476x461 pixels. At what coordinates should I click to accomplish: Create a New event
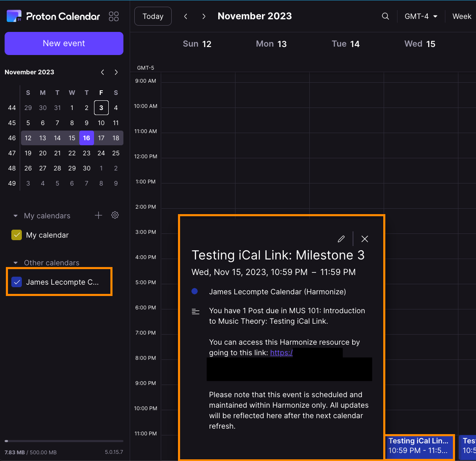[x=64, y=43]
